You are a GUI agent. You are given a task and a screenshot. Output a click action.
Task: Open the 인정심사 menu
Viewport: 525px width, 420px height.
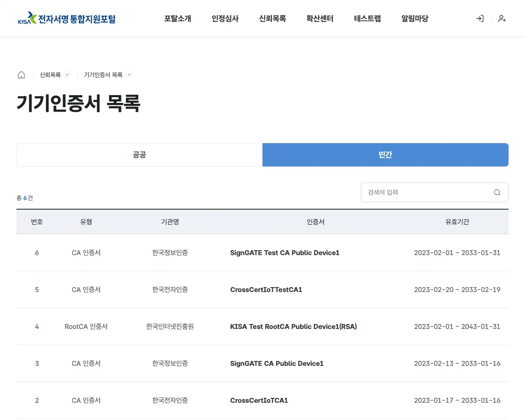[225, 18]
